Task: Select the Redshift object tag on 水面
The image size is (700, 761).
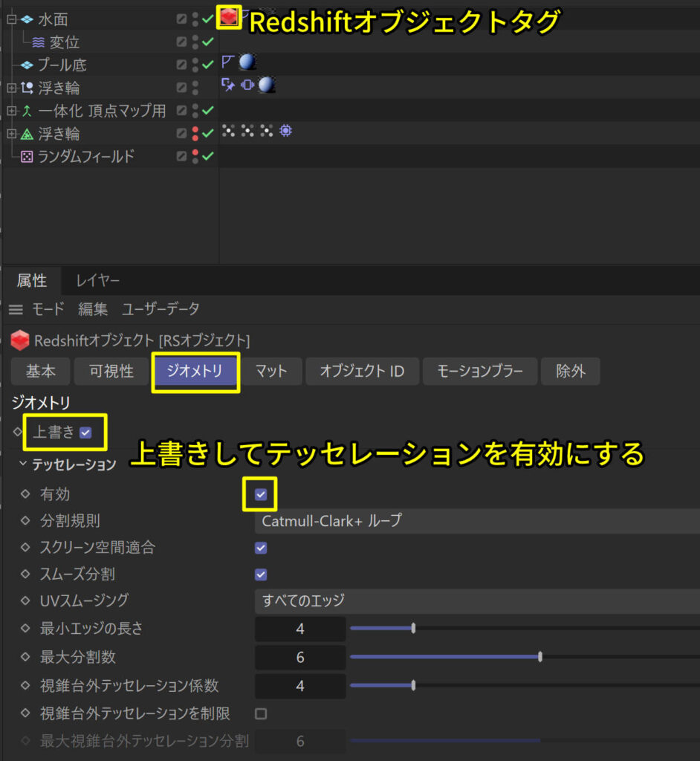Action: pos(229,18)
